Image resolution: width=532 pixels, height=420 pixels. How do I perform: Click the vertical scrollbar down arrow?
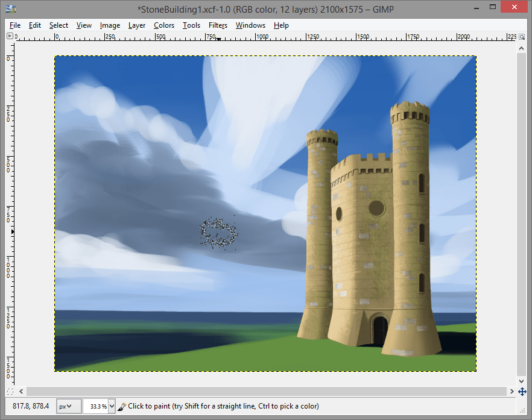(521, 380)
